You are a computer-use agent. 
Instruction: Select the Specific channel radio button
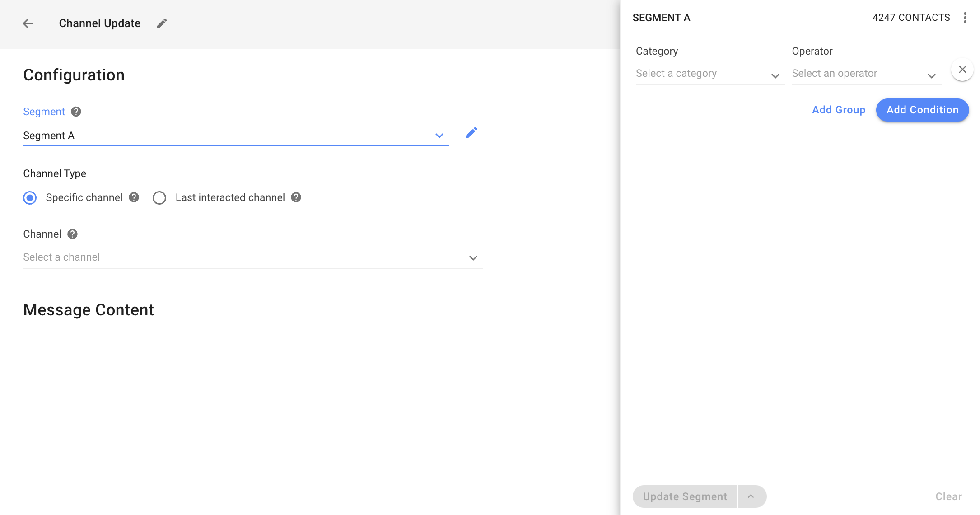point(30,198)
